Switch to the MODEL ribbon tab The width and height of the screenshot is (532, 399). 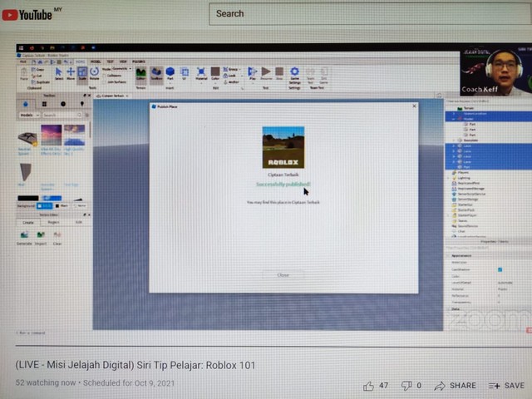96,61
